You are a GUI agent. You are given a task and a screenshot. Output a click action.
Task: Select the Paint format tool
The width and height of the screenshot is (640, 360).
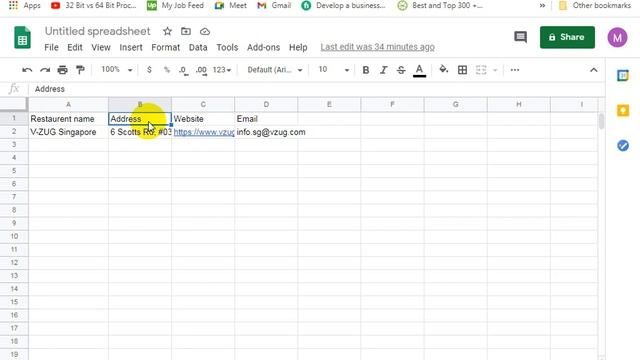[x=80, y=70]
